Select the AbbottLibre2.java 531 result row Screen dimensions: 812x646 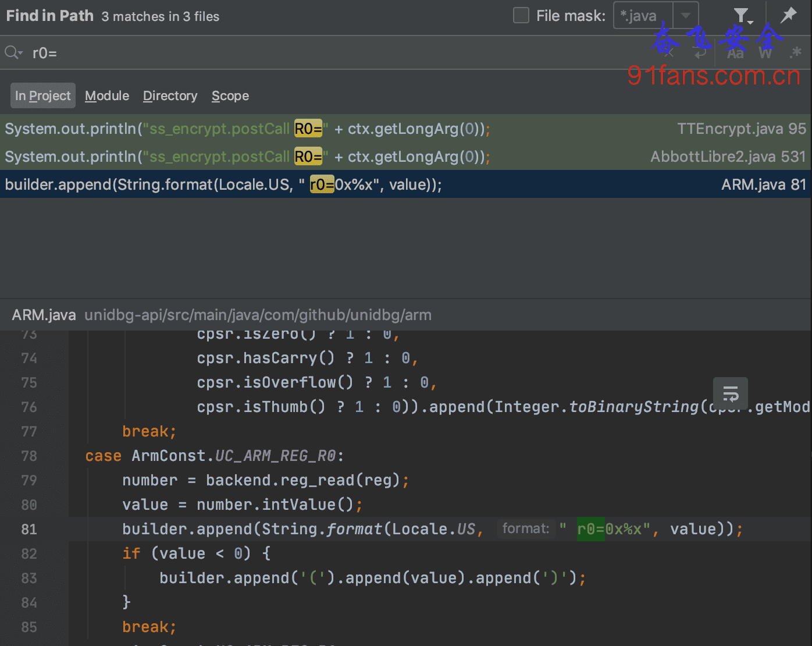coord(405,157)
